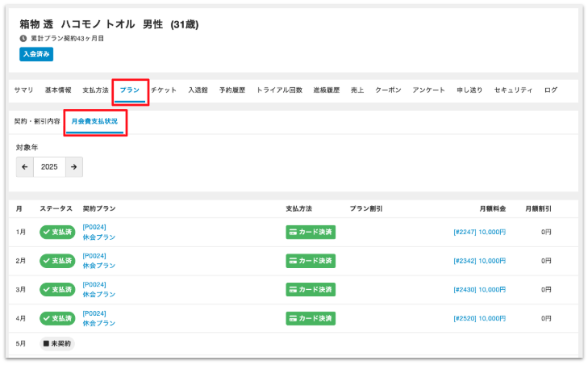Image resolution: width=588 pixels, height=365 pixels.
Task: Open the サマリ tab
Action: point(24,90)
